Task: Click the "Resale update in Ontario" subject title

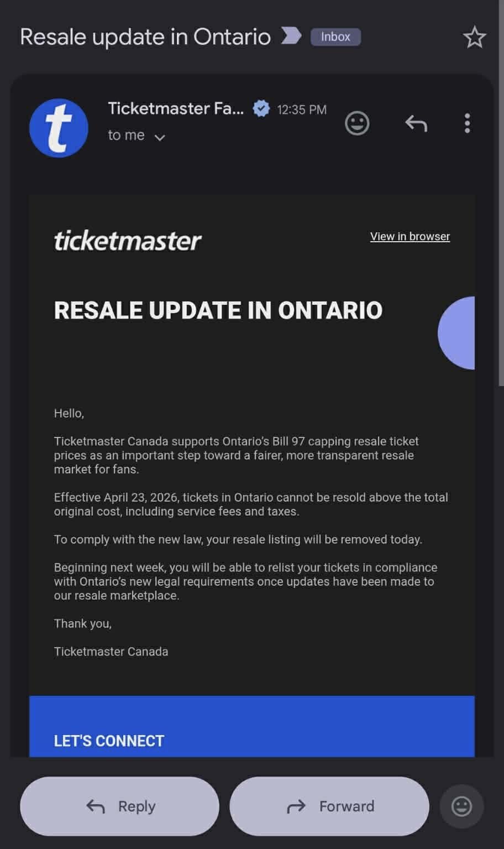Action: point(145,37)
